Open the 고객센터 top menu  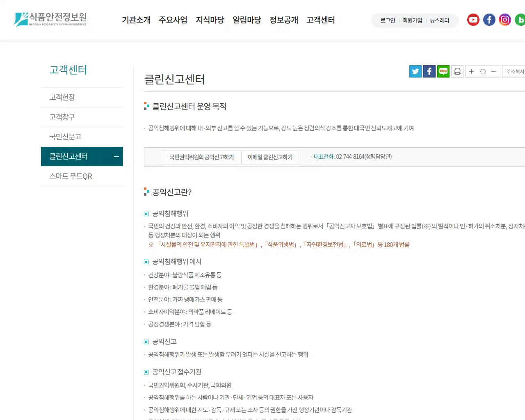(x=321, y=20)
